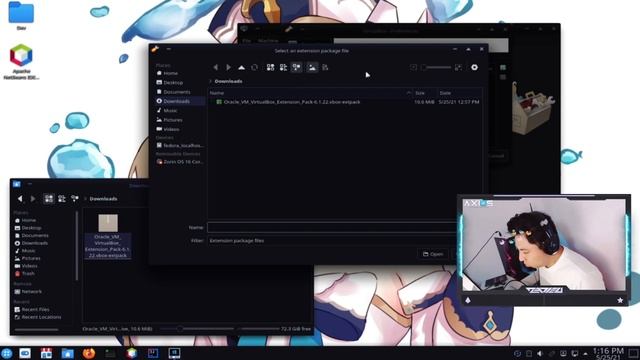Click the Name input field
640x360 pixels.
click(x=332, y=227)
